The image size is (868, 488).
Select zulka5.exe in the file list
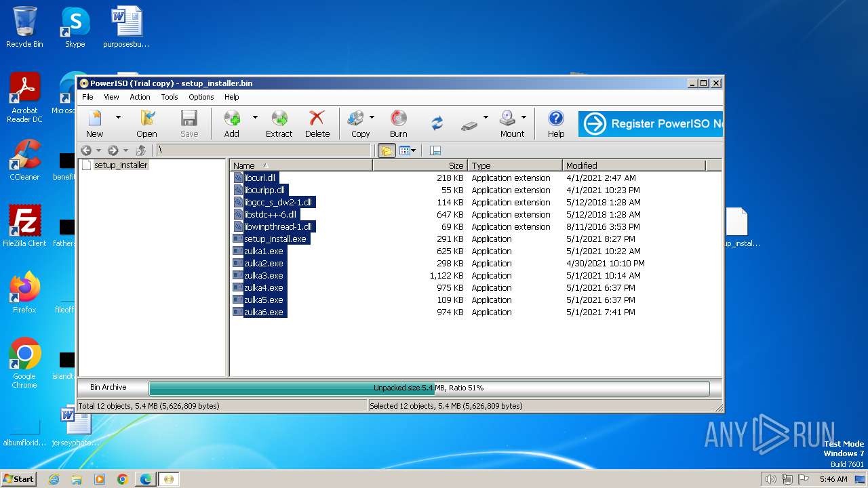pos(264,300)
